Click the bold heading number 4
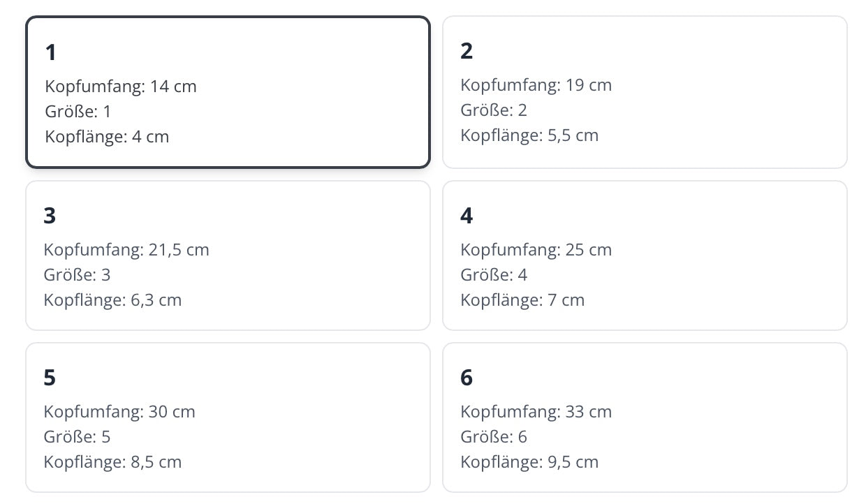Screen dimensions: 866x504 467,216
